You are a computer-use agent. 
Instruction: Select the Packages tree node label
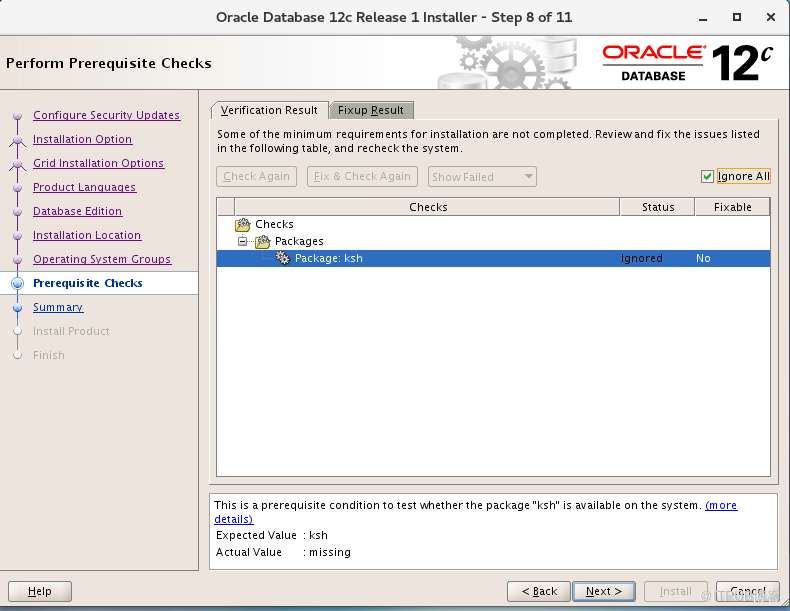(299, 242)
